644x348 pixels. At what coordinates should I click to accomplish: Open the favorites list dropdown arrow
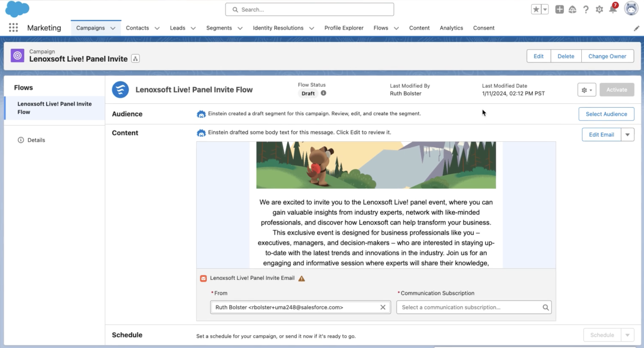tap(545, 9)
